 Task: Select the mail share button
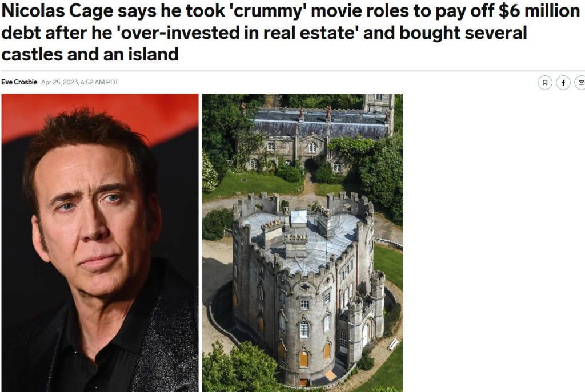[x=580, y=82]
